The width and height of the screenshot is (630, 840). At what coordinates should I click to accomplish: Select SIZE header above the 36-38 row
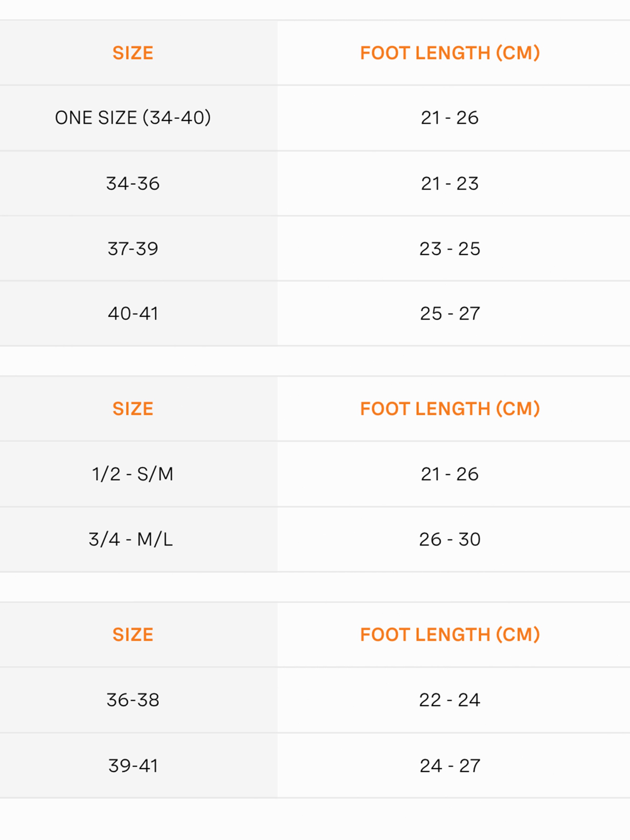click(x=133, y=634)
